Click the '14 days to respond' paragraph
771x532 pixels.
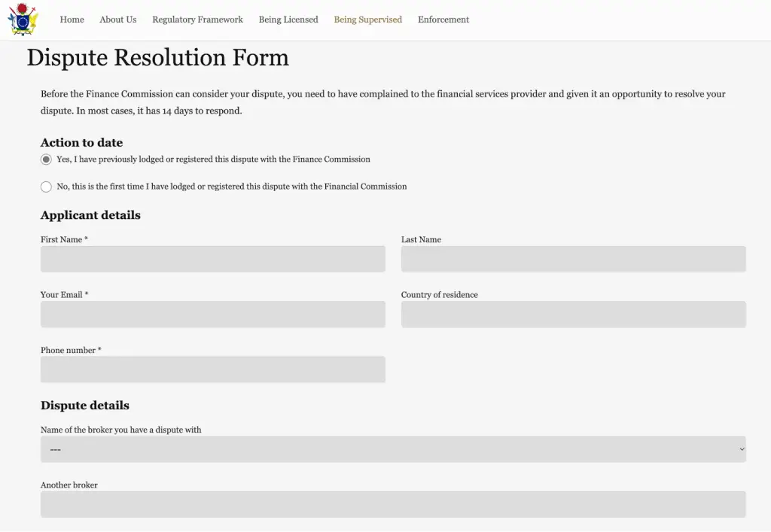383,102
